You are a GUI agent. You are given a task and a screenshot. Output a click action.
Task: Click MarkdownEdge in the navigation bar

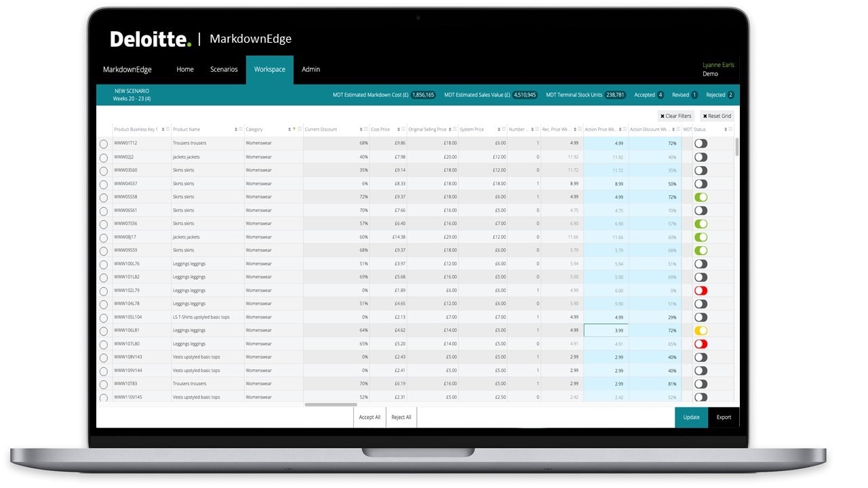[x=127, y=69]
